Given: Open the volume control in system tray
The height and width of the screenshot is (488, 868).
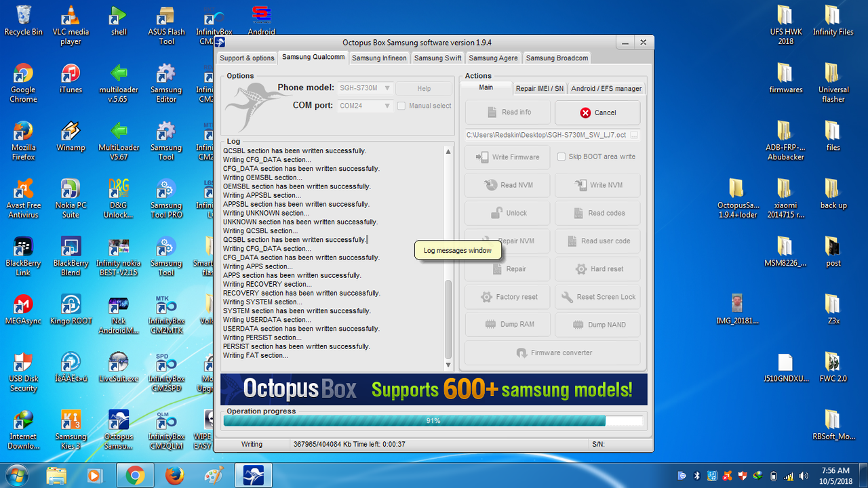Looking at the screenshot, I should [x=804, y=475].
